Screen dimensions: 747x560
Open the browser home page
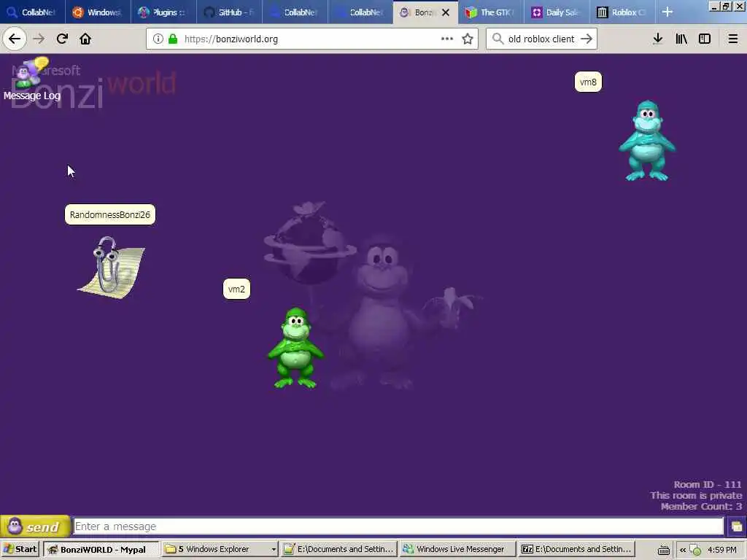85,39
